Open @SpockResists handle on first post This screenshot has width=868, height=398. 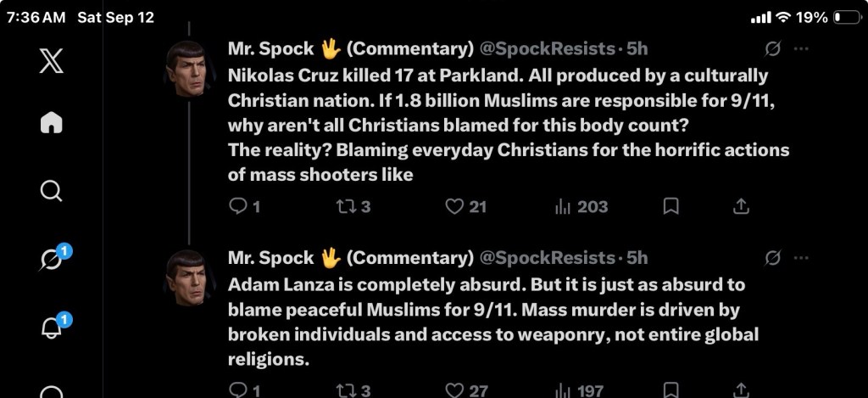pyautogui.click(x=547, y=48)
